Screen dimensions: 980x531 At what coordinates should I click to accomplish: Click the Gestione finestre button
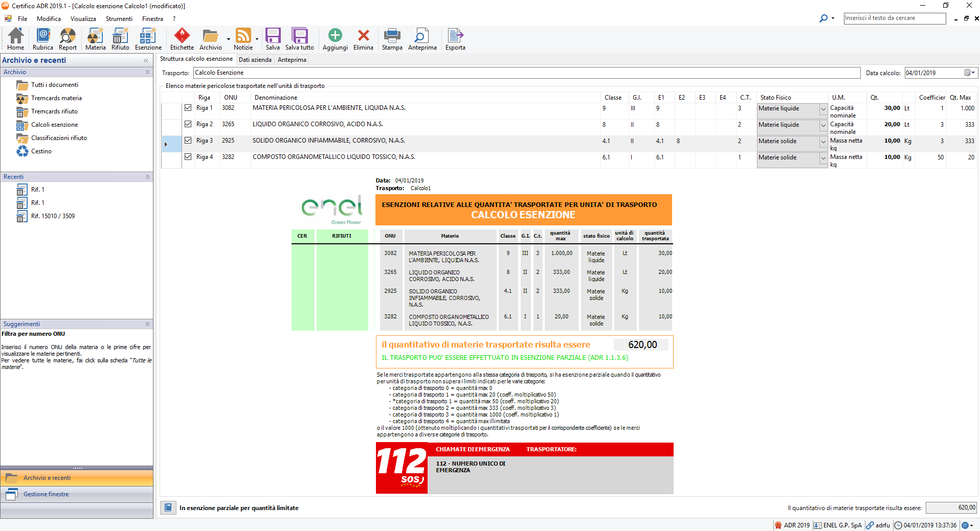(46, 494)
